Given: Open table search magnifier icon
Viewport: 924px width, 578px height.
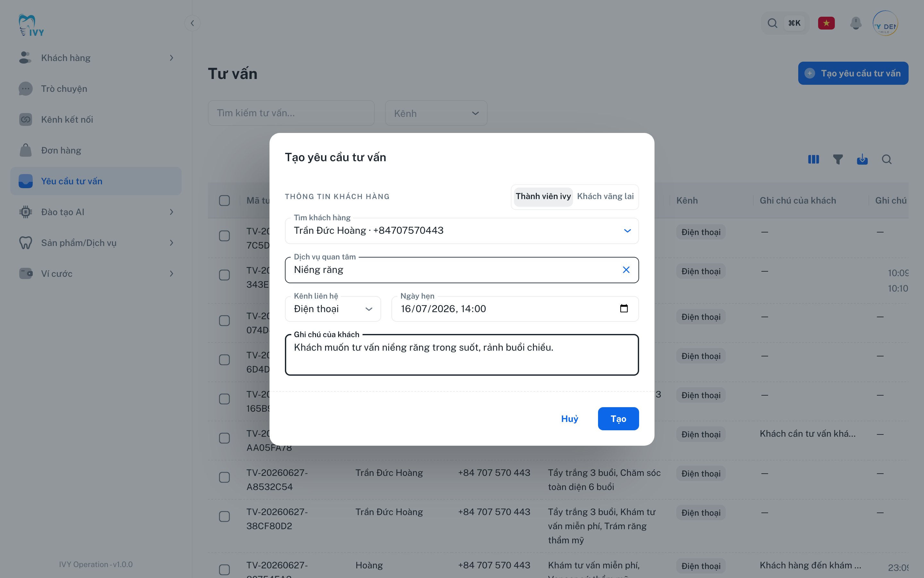Looking at the screenshot, I should (886, 159).
